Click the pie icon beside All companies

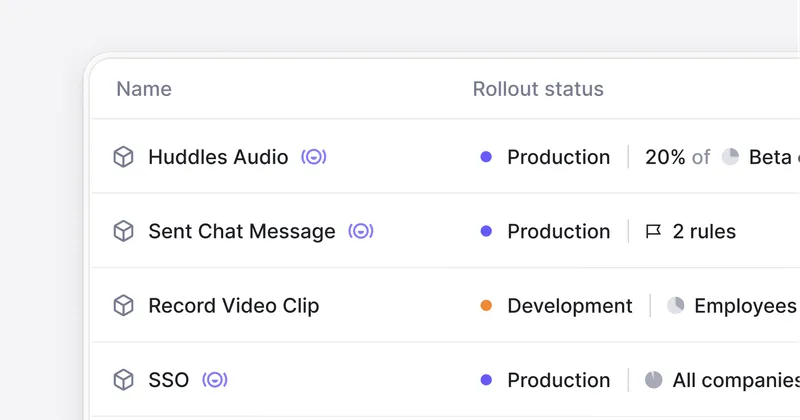click(654, 380)
